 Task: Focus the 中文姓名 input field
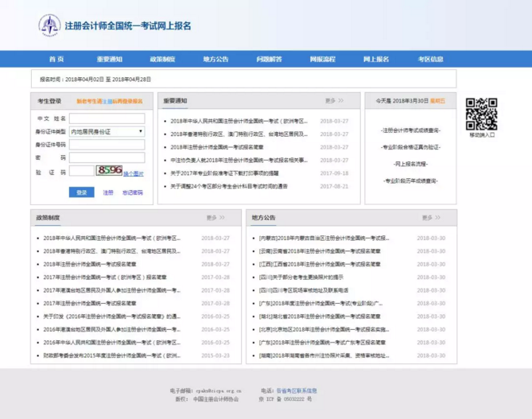107,118
